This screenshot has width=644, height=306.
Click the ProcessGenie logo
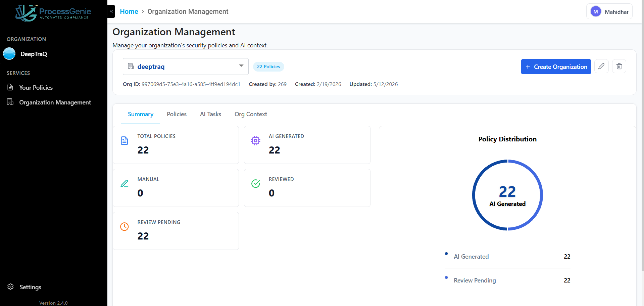pyautogui.click(x=53, y=13)
